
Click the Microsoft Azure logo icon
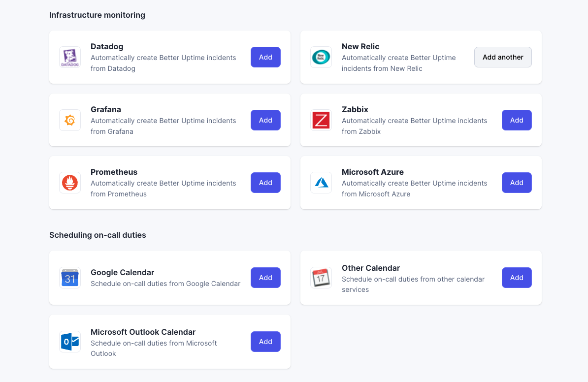coord(321,183)
